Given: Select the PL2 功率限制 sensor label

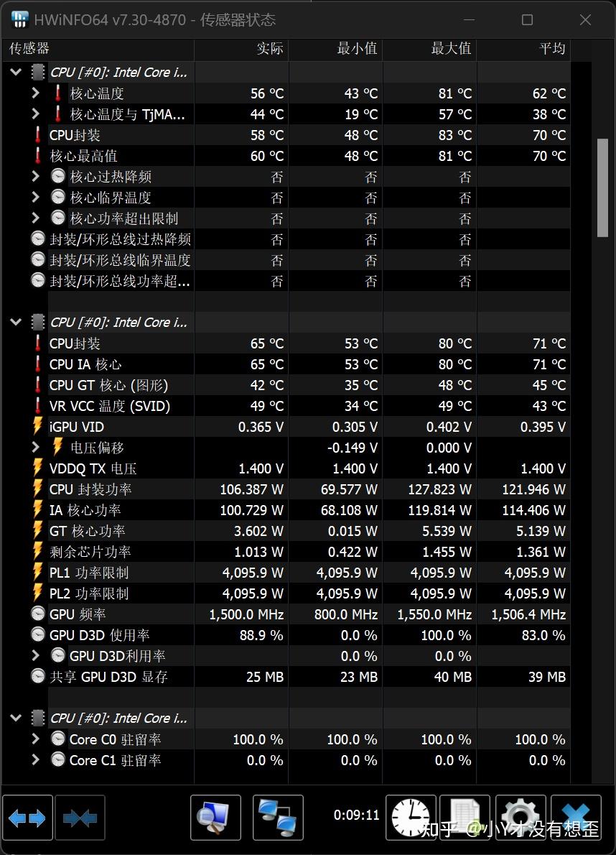Looking at the screenshot, I should 89,593.
